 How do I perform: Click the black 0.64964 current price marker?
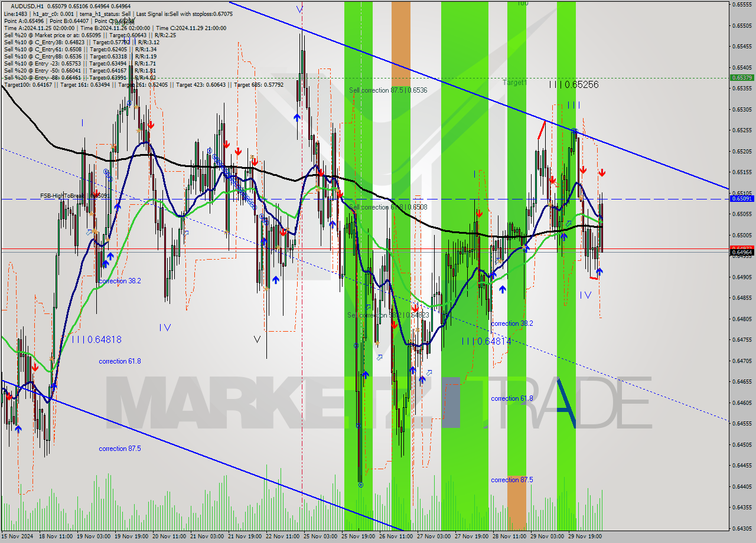click(742, 252)
